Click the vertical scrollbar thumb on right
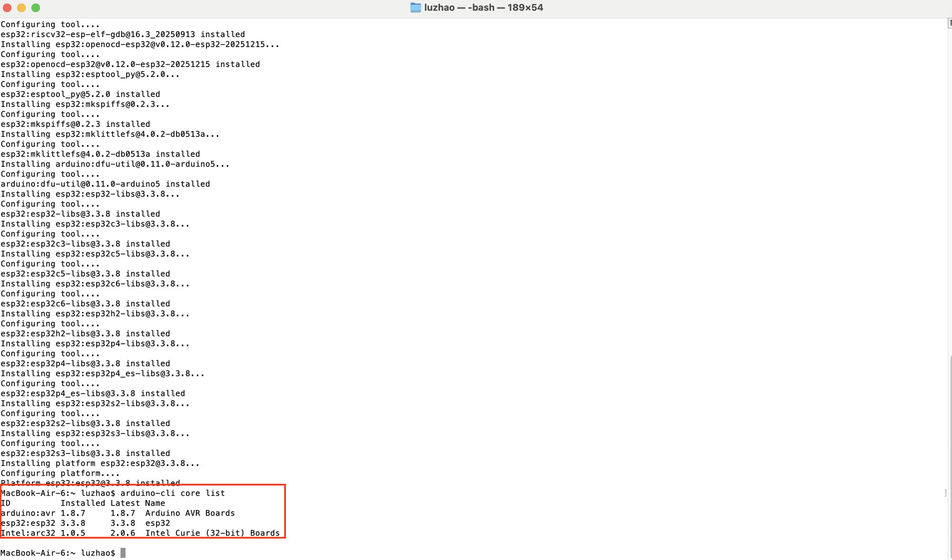952x560 pixels. click(x=950, y=456)
